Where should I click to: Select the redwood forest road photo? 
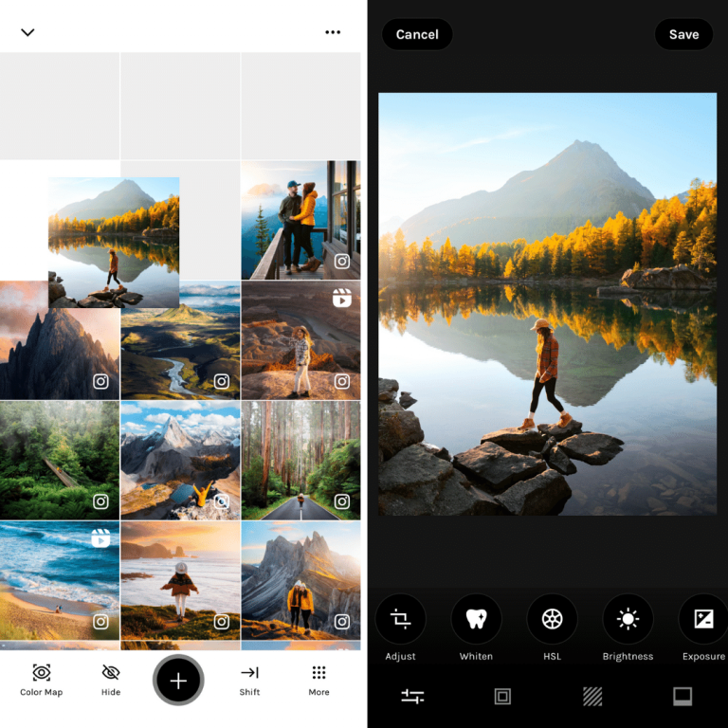tap(300, 460)
